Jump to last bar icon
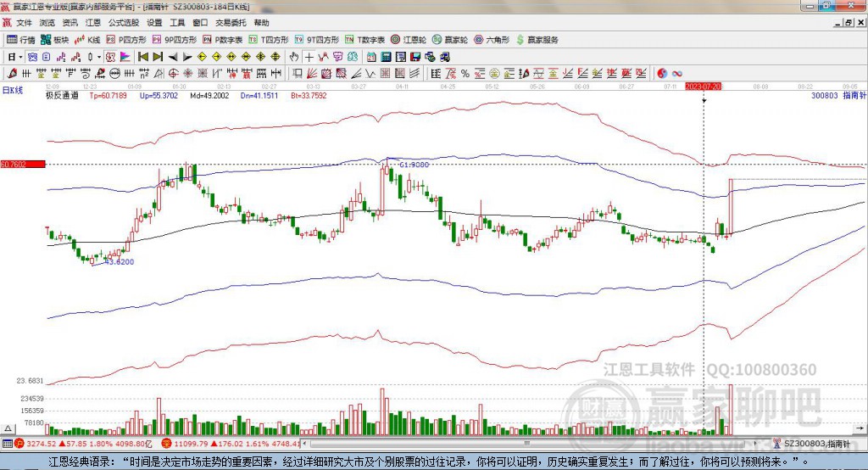 pyautogui.click(x=158, y=57)
